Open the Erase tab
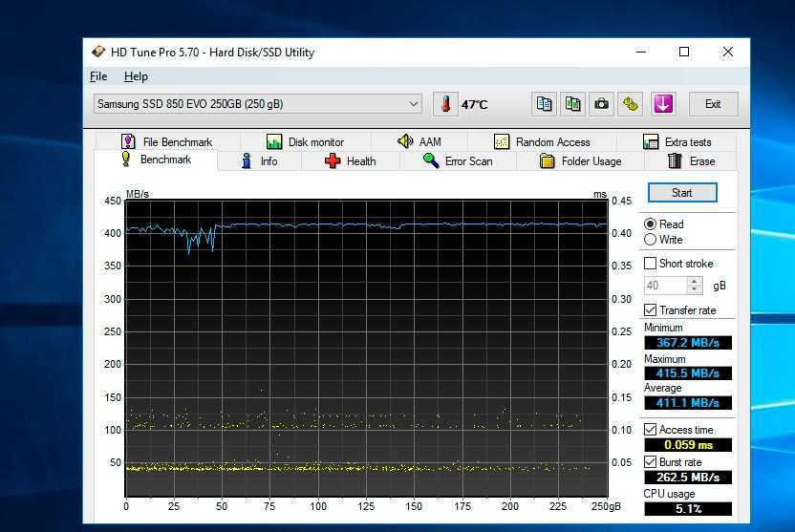The height and width of the screenshot is (532, 795). (x=691, y=161)
